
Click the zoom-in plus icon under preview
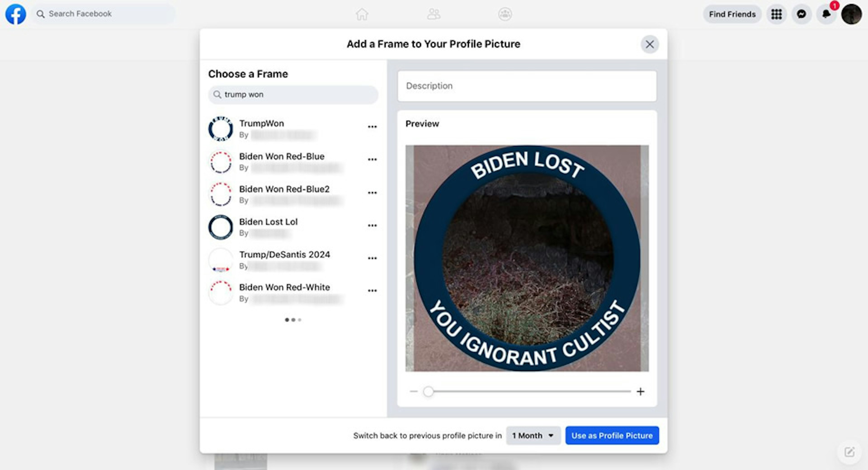641,392
